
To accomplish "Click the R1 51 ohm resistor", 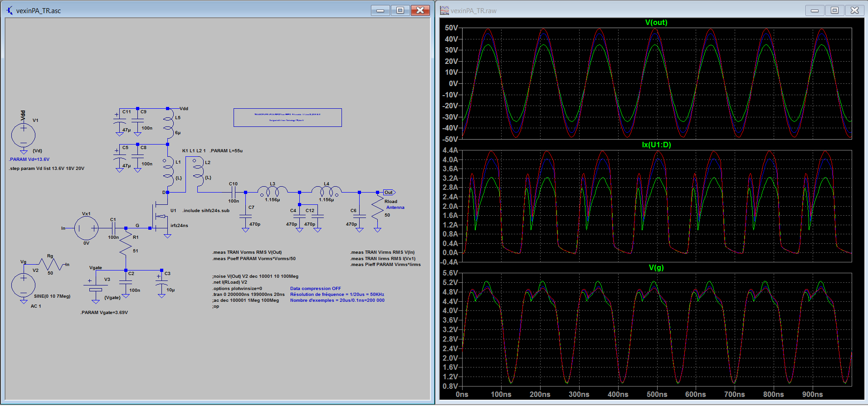I will click(x=126, y=243).
